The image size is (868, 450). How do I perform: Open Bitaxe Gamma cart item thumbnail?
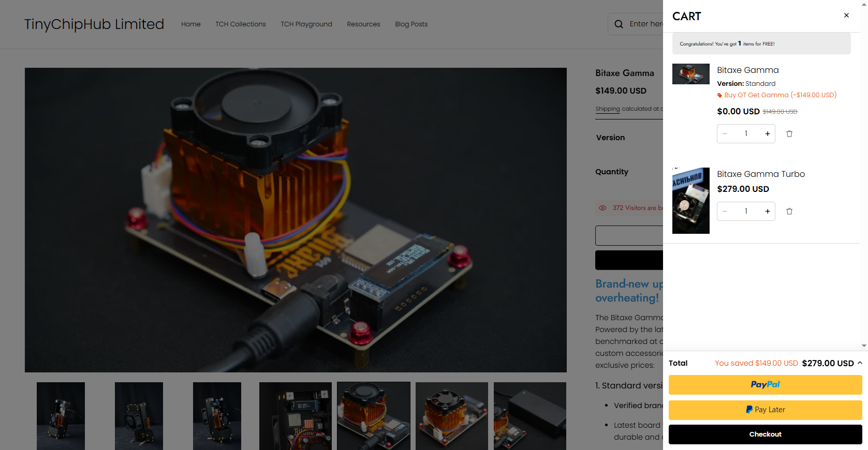click(x=690, y=74)
